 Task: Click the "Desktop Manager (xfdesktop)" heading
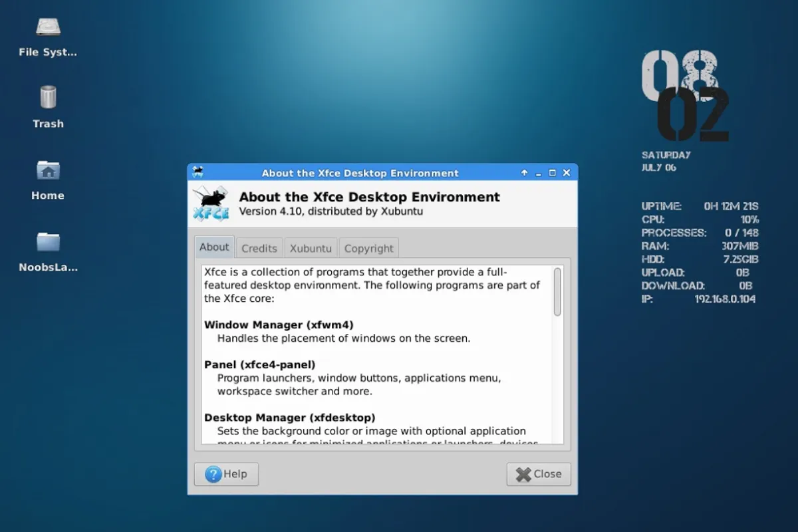[x=290, y=418]
